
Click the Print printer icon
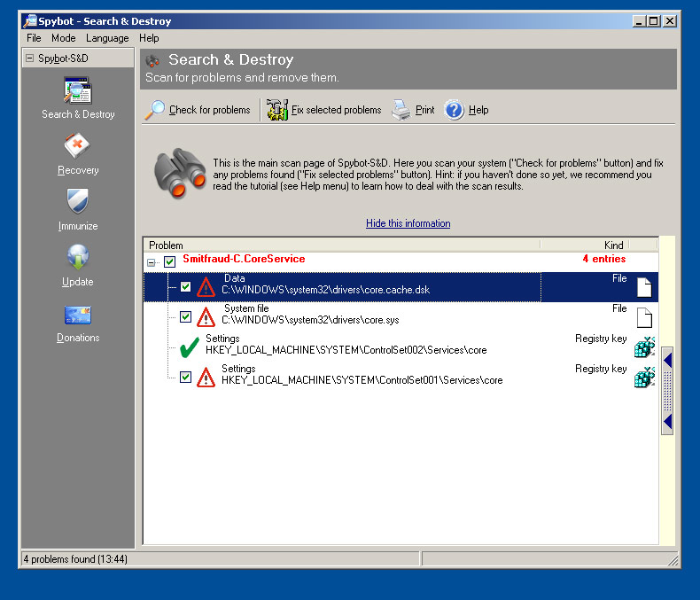click(x=401, y=110)
